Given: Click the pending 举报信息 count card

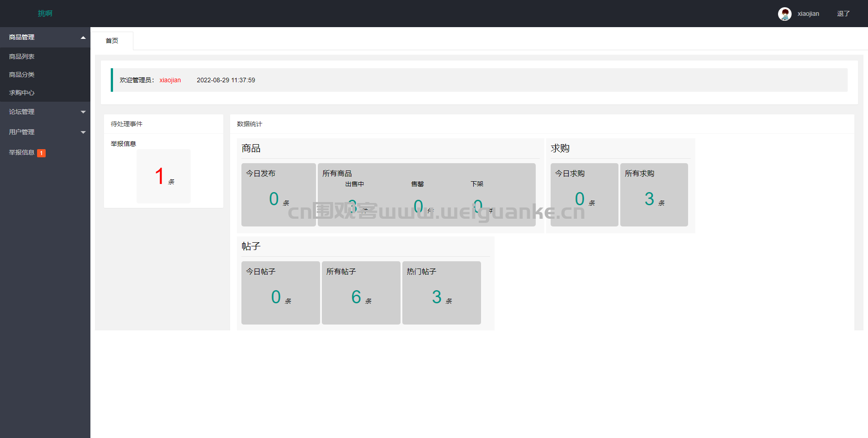Looking at the screenshot, I should (164, 176).
